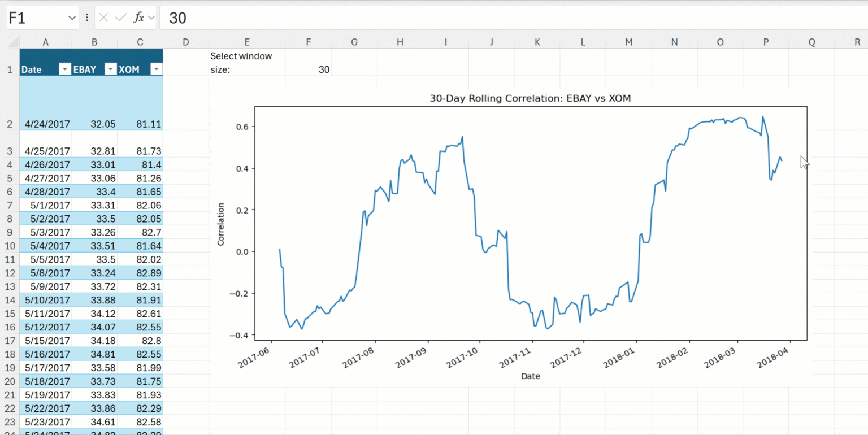This screenshot has width=868, height=435.
Task: Select column N header
Action: pos(675,42)
